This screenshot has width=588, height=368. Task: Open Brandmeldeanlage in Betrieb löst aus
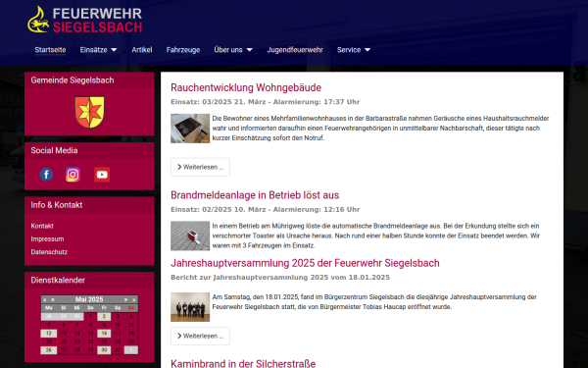(255, 195)
